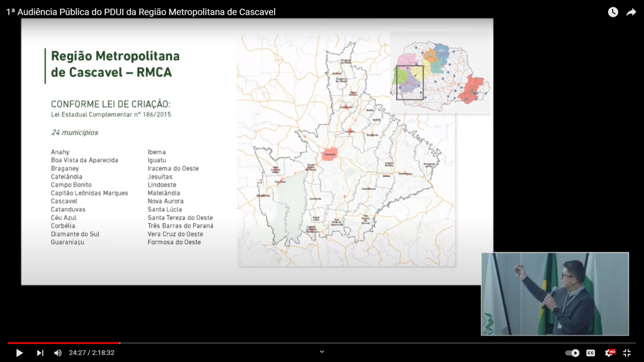Image resolution: width=644 pixels, height=362 pixels.
Task: Click the speaker camera thumbnail
Action: [x=555, y=294]
